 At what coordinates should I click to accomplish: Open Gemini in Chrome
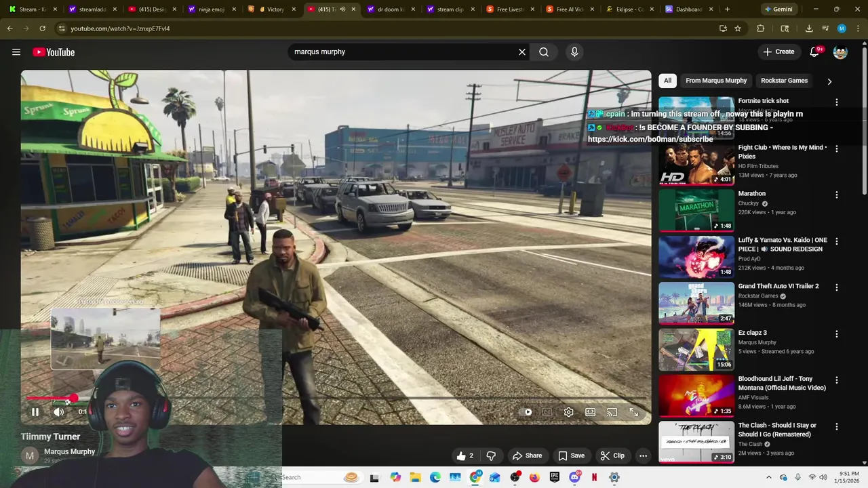coord(778,9)
